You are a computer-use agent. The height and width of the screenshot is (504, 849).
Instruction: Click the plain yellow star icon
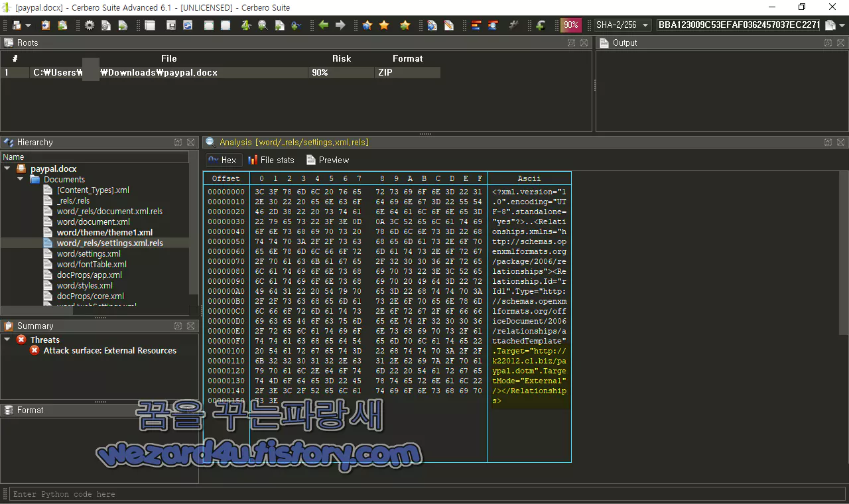click(384, 25)
